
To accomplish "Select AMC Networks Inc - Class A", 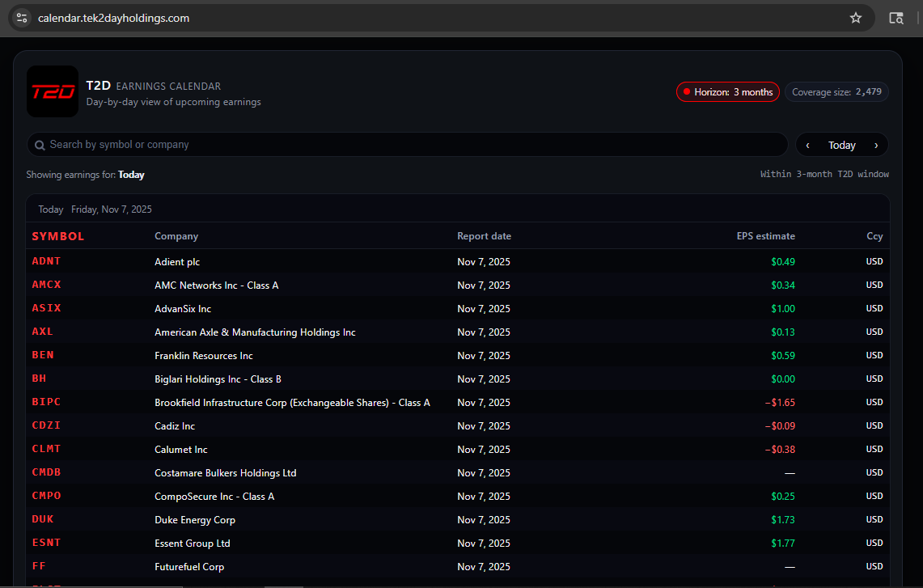I will coord(217,286).
